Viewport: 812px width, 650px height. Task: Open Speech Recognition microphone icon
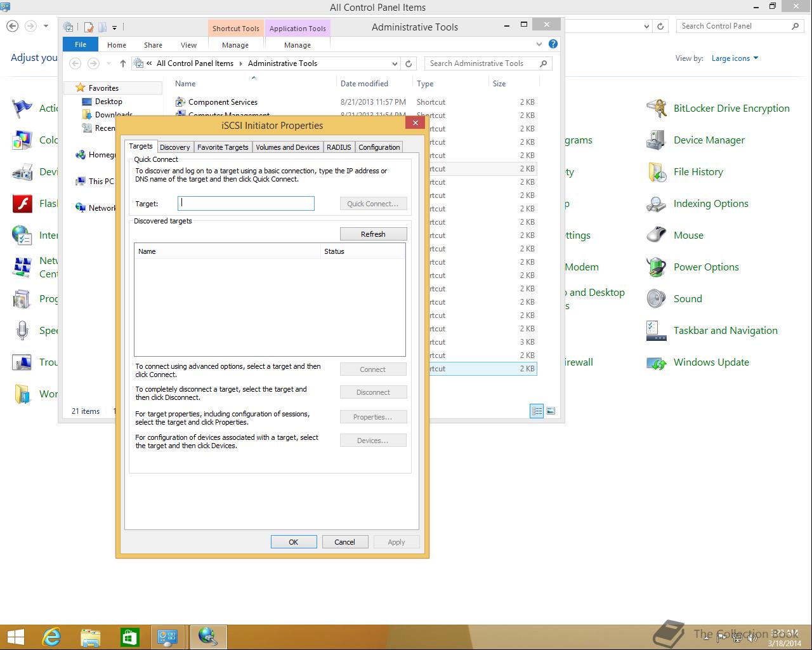tap(22, 331)
